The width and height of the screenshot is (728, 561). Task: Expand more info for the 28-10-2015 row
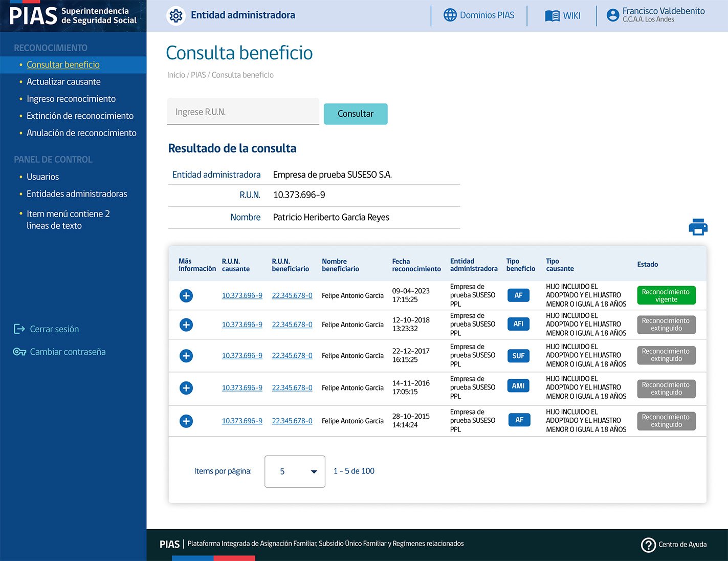(186, 421)
